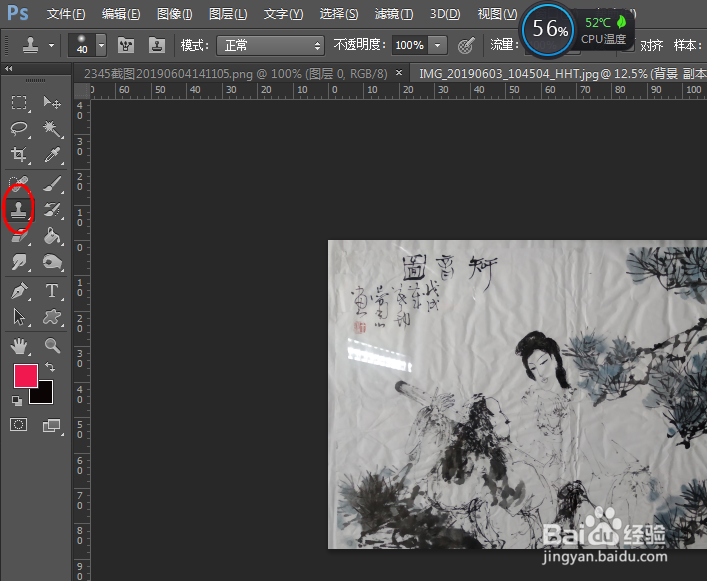Open the 图层(L) menu
This screenshot has width=707, height=581.
point(228,14)
